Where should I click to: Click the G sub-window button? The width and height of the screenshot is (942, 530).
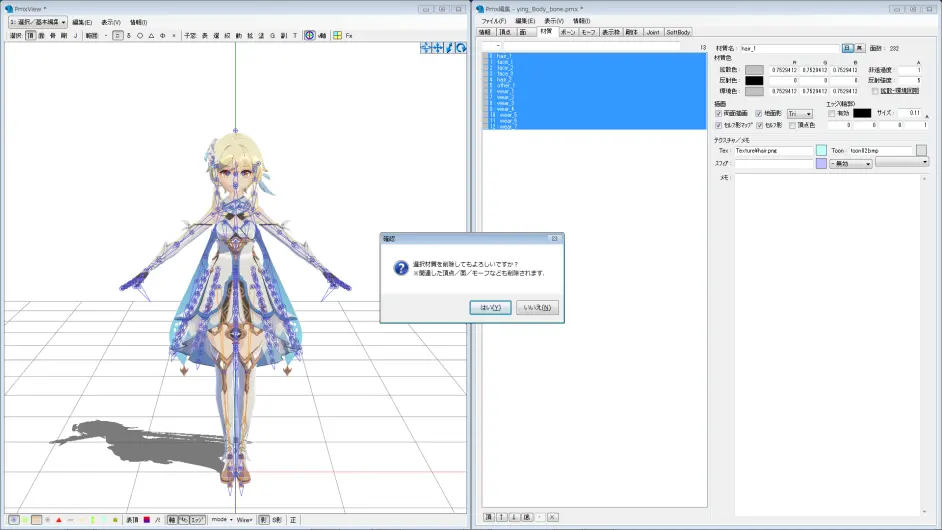click(x=272, y=35)
